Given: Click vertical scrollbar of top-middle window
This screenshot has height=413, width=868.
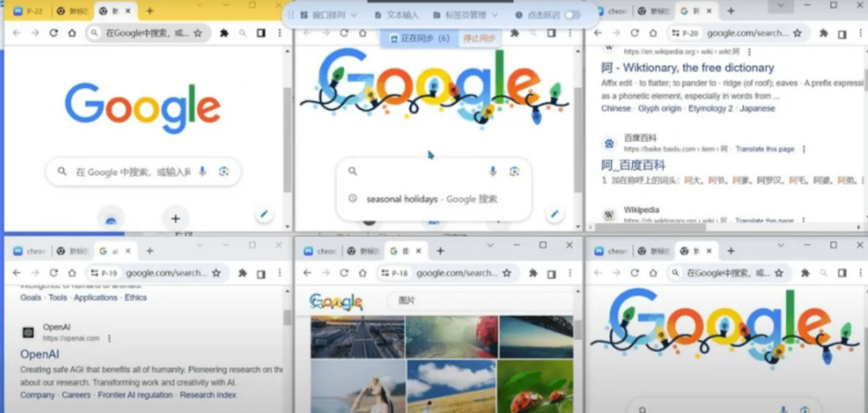Looking at the screenshot, I should click(x=576, y=128).
